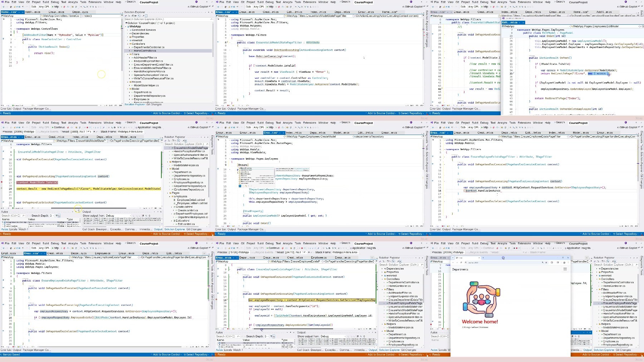
Task: Pin the active Home...r.cs editor tab
Action: (x=19, y=12)
